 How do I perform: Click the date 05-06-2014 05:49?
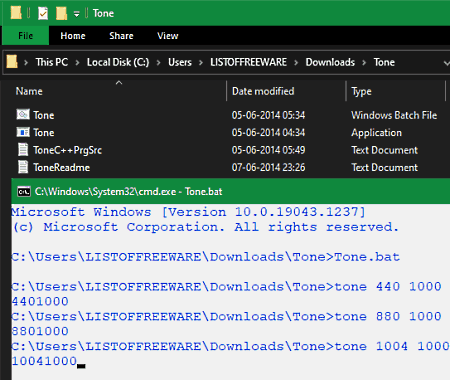click(x=268, y=150)
